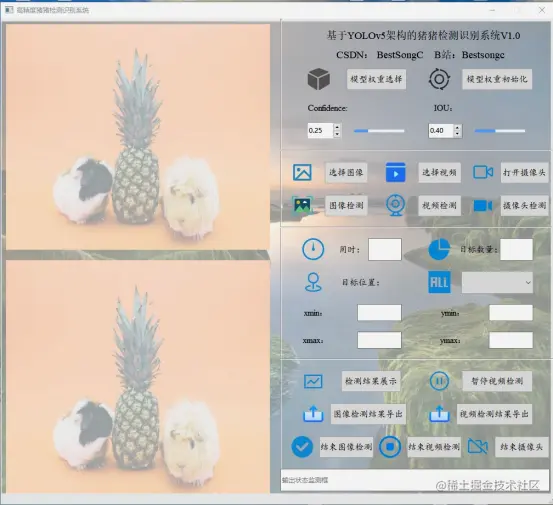Decrease IOU using the spin-down arrow
The height and width of the screenshot is (506, 554).
(x=458, y=134)
